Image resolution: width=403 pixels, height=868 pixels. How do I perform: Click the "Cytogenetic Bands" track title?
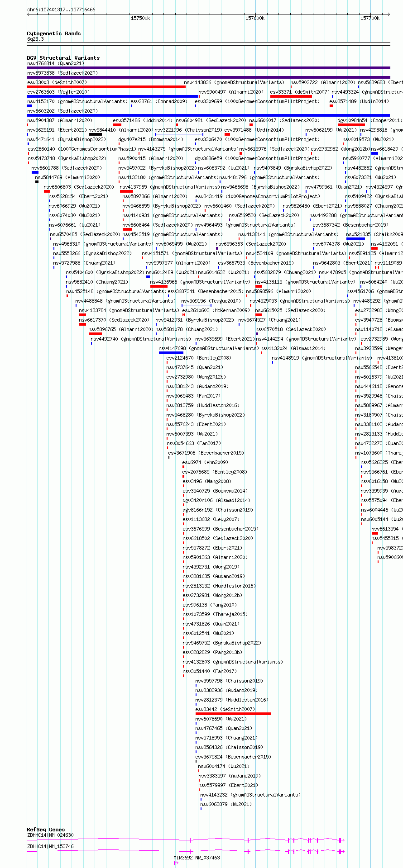point(54,33)
